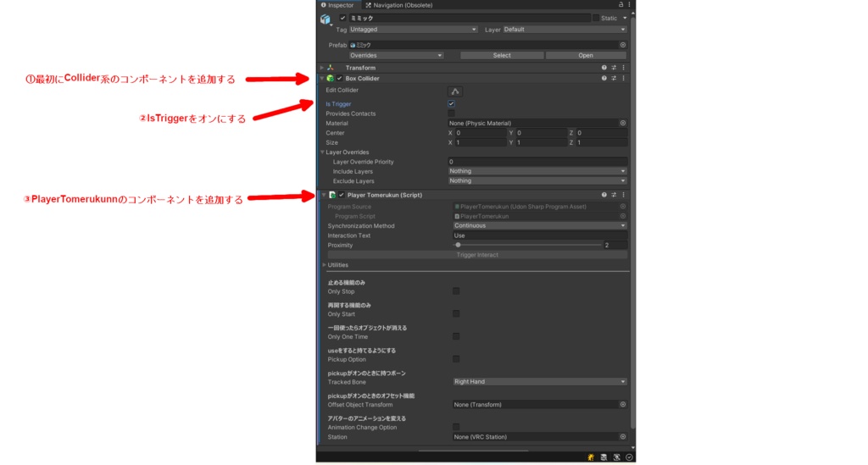Screen dimensions: 868x465
Task: Pick Prefab asset via object picker circle
Action: tap(623, 45)
